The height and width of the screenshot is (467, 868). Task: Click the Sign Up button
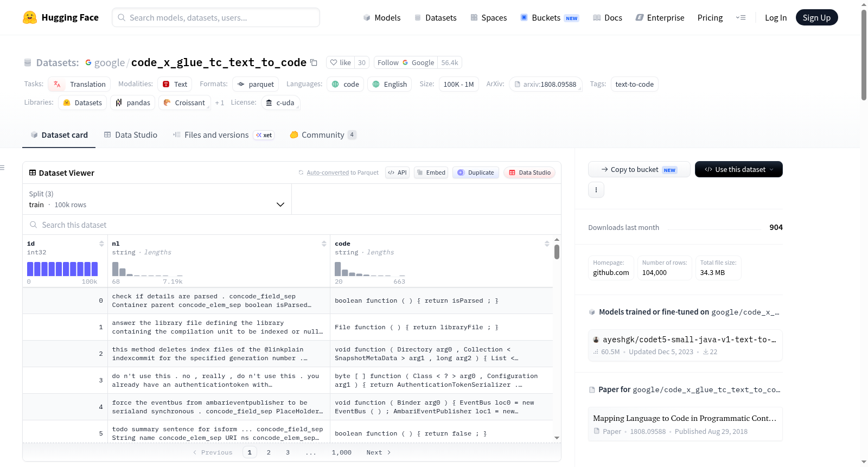click(x=816, y=17)
